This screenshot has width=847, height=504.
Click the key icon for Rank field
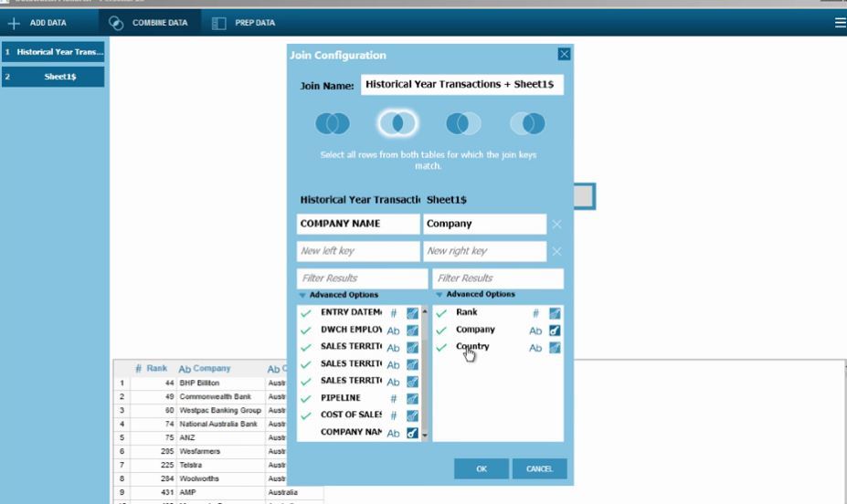coord(555,313)
